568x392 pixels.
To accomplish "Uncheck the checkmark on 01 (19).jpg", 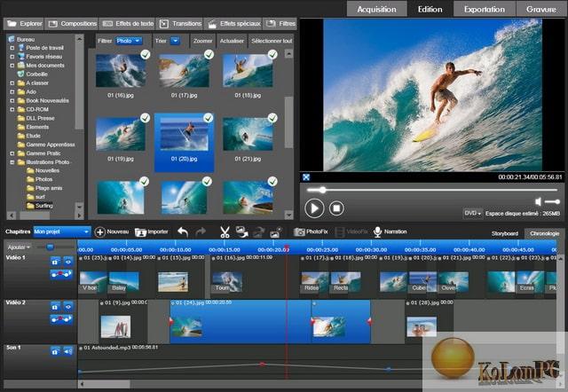I will pos(146,118).
